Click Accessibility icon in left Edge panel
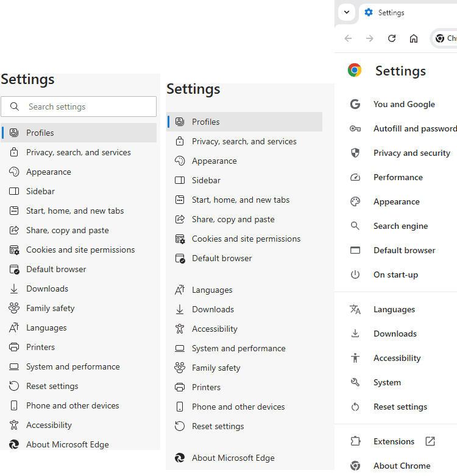This screenshot has height=476, width=457. tap(14, 425)
